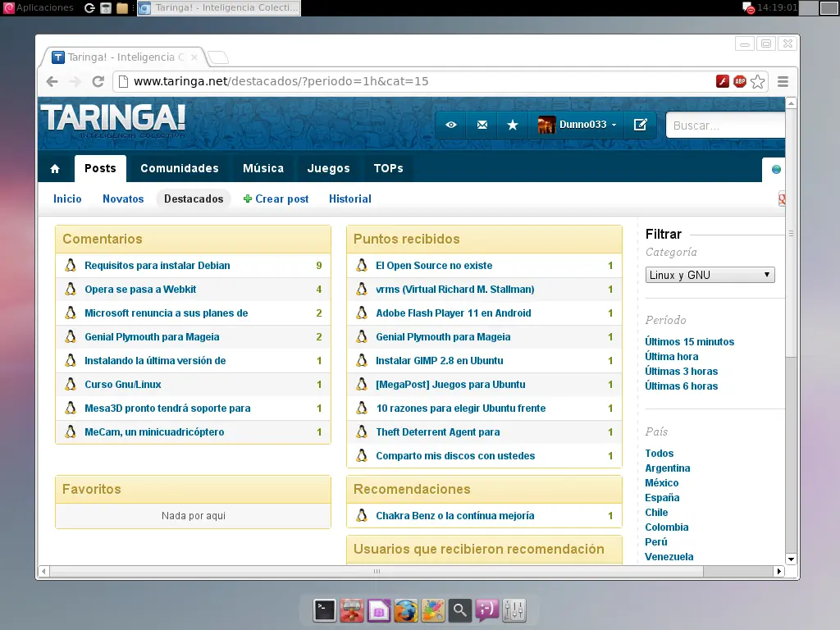
Task: Click the horizontal scrollbar right arrow
Action: (779, 572)
